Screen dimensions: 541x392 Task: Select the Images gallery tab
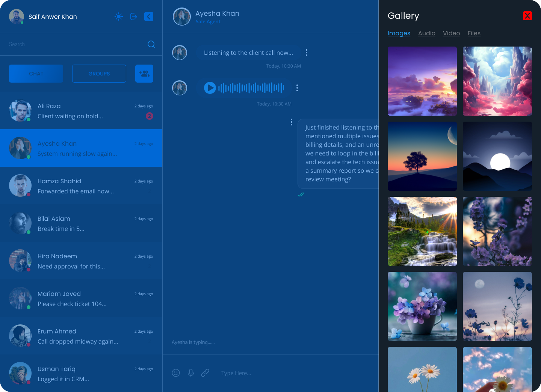pyautogui.click(x=399, y=33)
